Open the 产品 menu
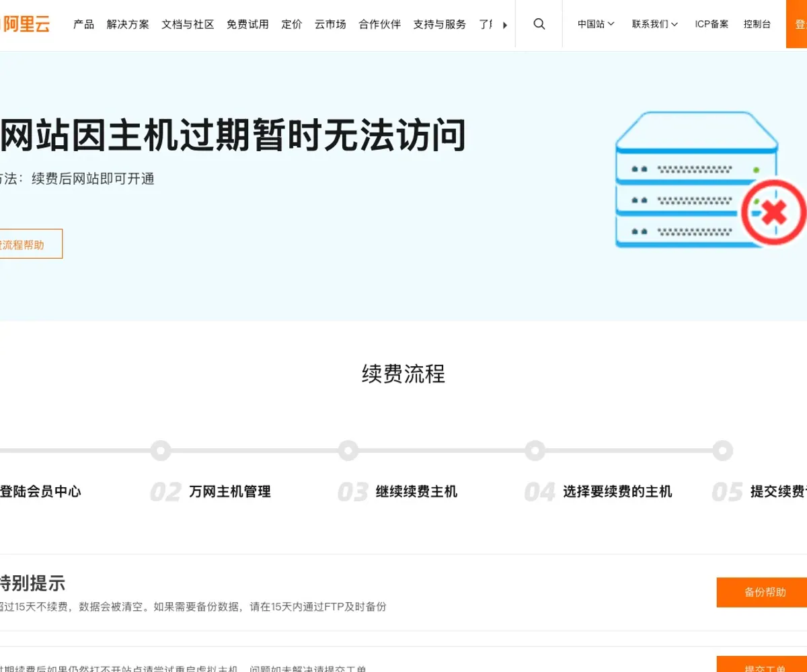The width and height of the screenshot is (807, 672). pyautogui.click(x=83, y=24)
